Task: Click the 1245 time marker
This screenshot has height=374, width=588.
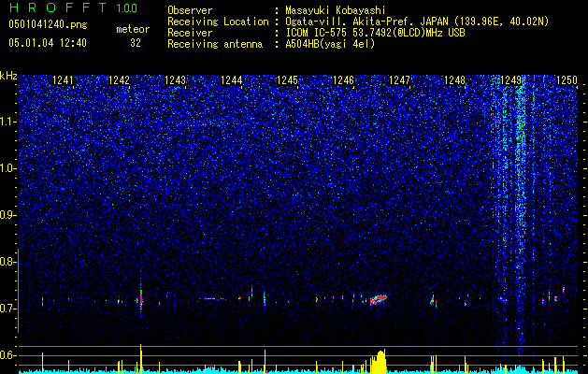Action: click(287, 79)
